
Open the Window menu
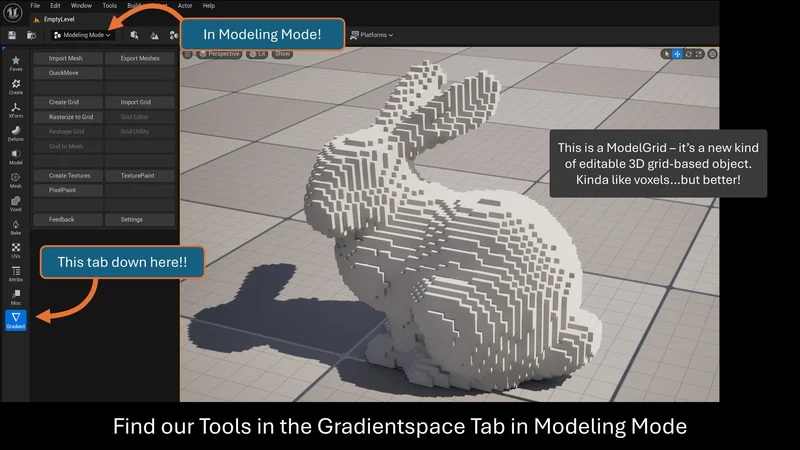[81, 6]
